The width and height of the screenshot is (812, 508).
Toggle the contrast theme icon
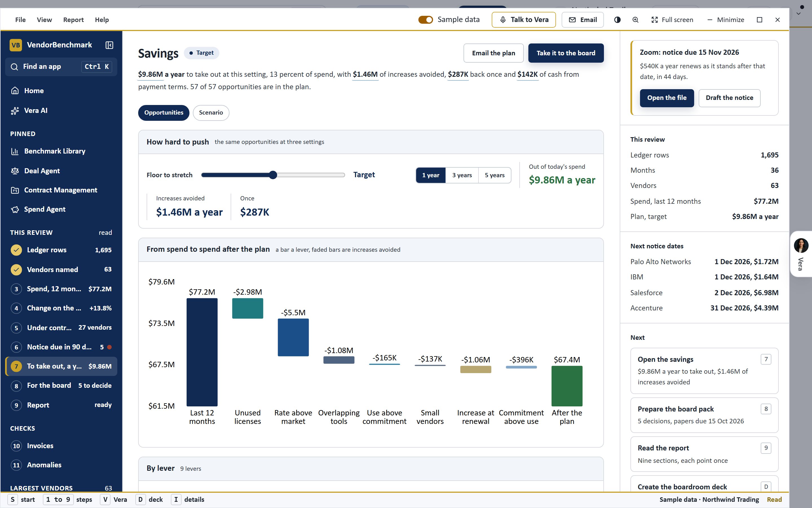point(617,20)
